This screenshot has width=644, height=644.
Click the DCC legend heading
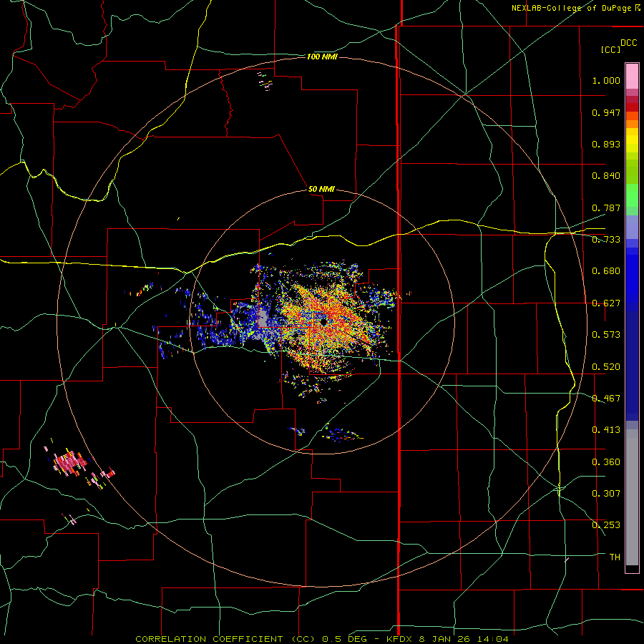click(x=629, y=43)
